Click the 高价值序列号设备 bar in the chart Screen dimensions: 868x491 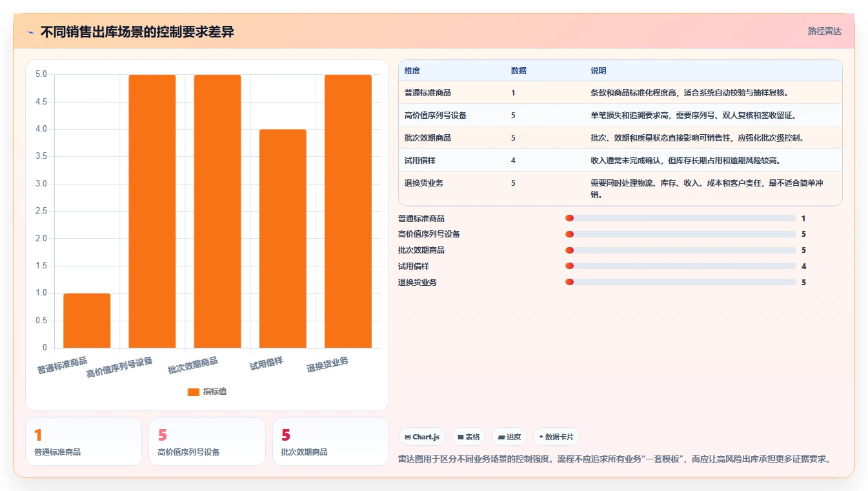click(152, 211)
